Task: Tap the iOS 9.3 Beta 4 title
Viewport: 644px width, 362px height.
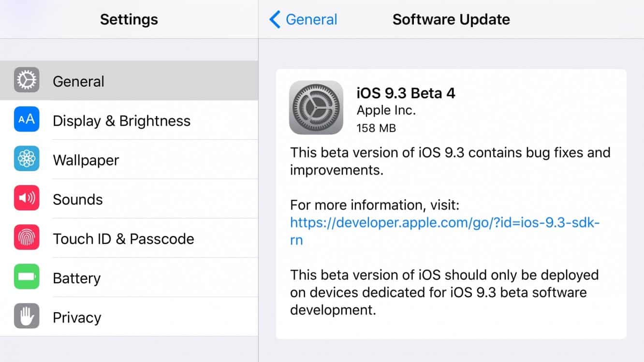Action: (x=406, y=93)
